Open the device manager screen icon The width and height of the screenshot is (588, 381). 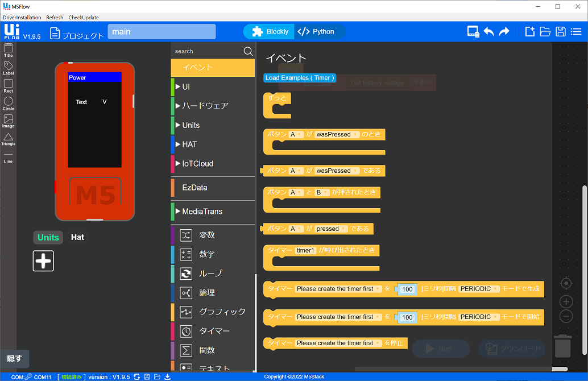point(473,32)
